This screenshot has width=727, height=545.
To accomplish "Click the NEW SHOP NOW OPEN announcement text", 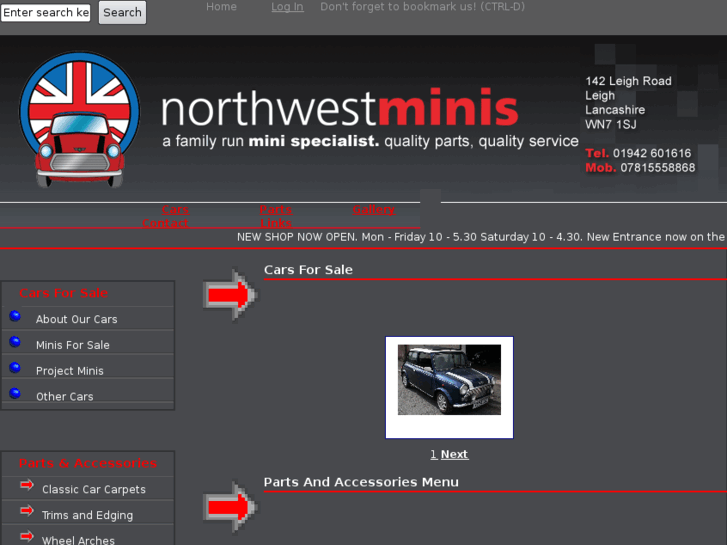I will click(x=480, y=237).
